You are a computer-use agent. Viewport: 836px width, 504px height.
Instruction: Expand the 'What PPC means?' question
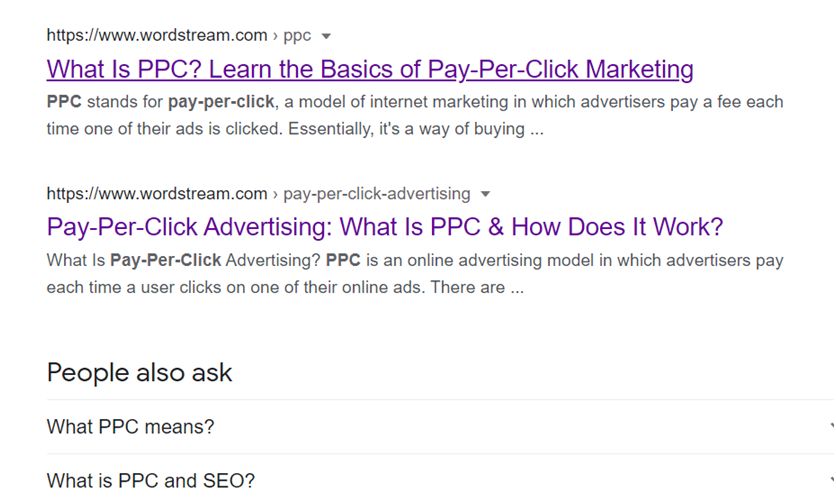coord(131,427)
